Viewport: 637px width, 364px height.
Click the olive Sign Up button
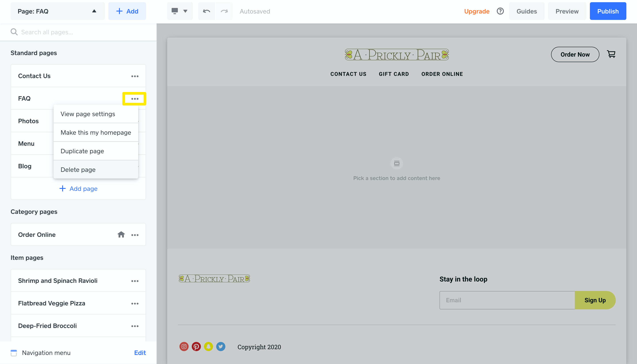[x=595, y=300]
